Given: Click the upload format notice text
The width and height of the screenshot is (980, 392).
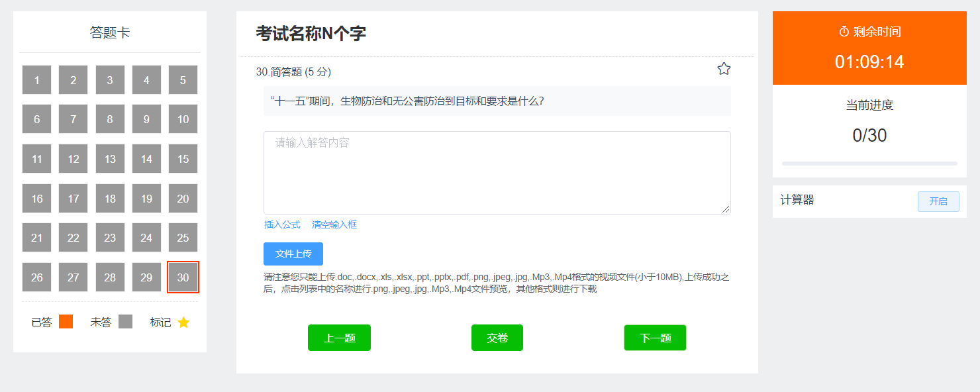Looking at the screenshot, I should tap(497, 283).
